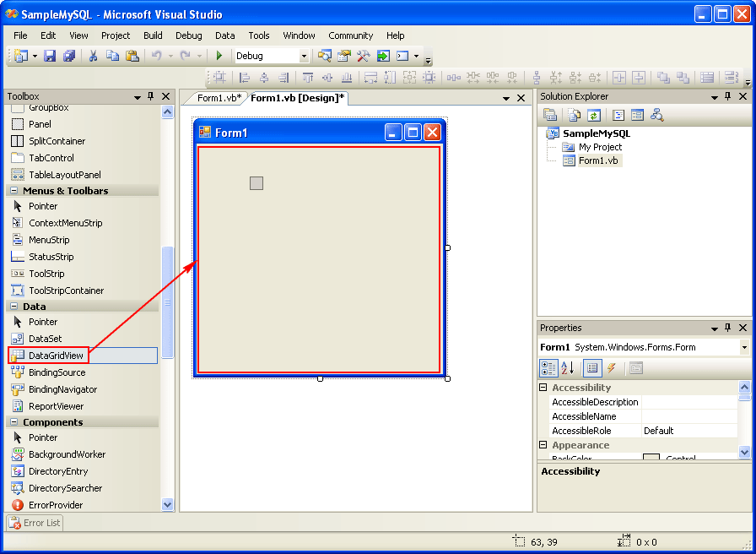
Task: Select My Project in Solution Explorer
Action: pyautogui.click(x=600, y=147)
